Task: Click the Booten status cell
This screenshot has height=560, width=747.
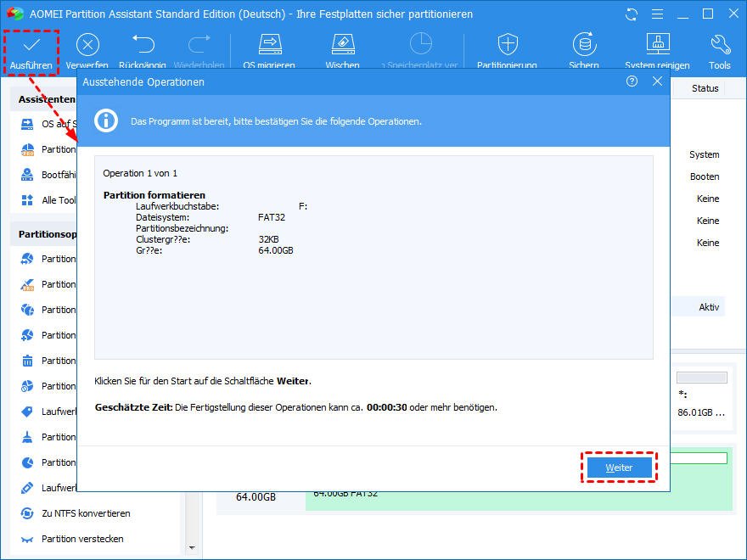Action: 704,176
